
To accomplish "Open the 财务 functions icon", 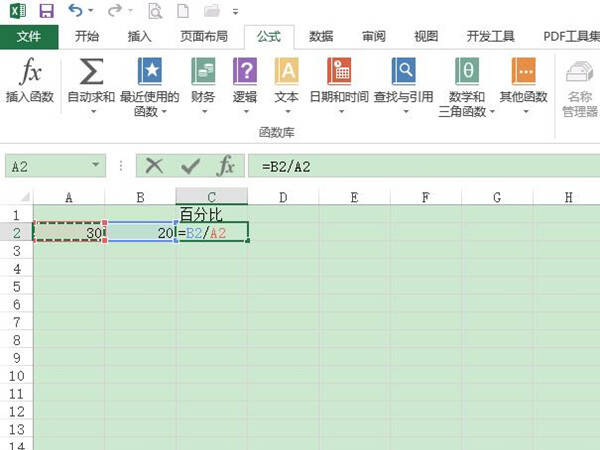I will point(203,71).
